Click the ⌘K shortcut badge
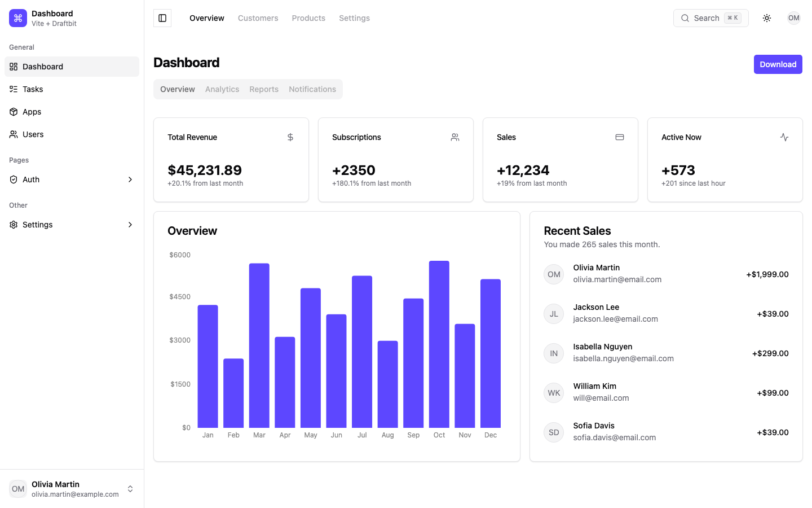 point(732,18)
